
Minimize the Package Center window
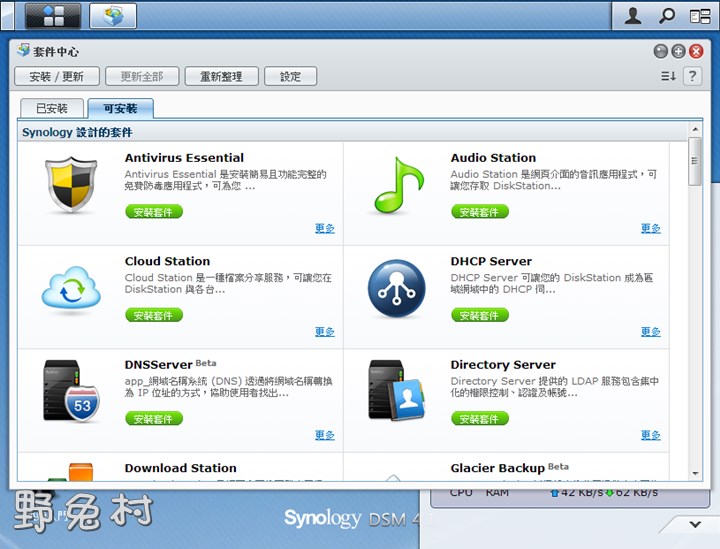point(660,51)
